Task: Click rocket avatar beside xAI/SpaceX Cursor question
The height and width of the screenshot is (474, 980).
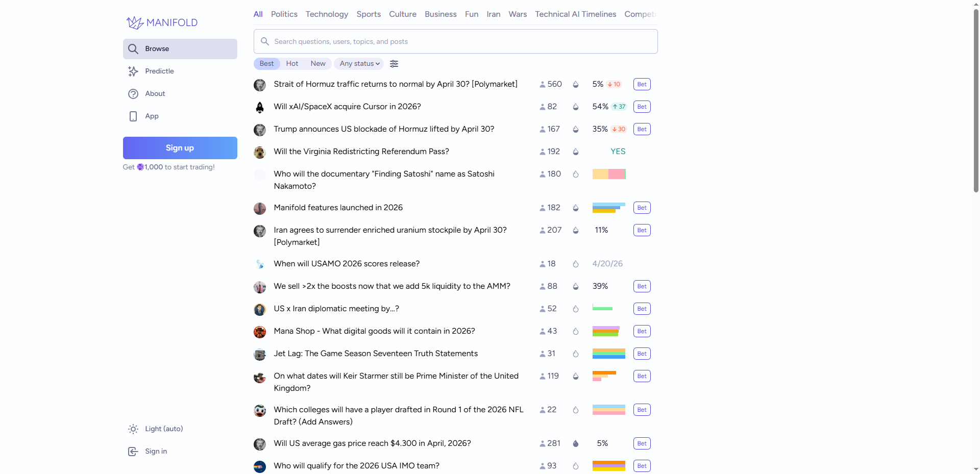Action: point(260,107)
